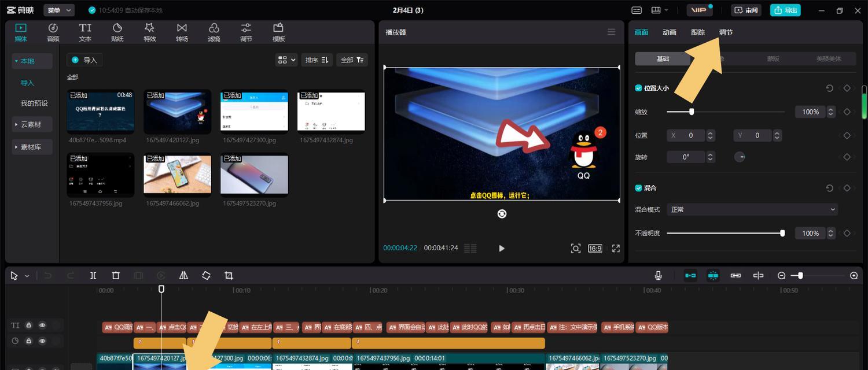Expand the selection tool dropdown arrow
The height and width of the screenshot is (370, 868).
click(x=27, y=276)
